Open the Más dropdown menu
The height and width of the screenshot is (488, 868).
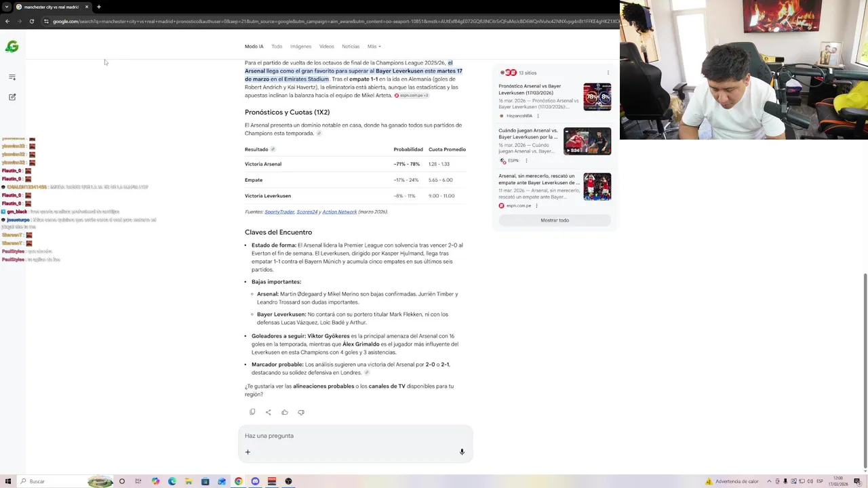coord(374,46)
